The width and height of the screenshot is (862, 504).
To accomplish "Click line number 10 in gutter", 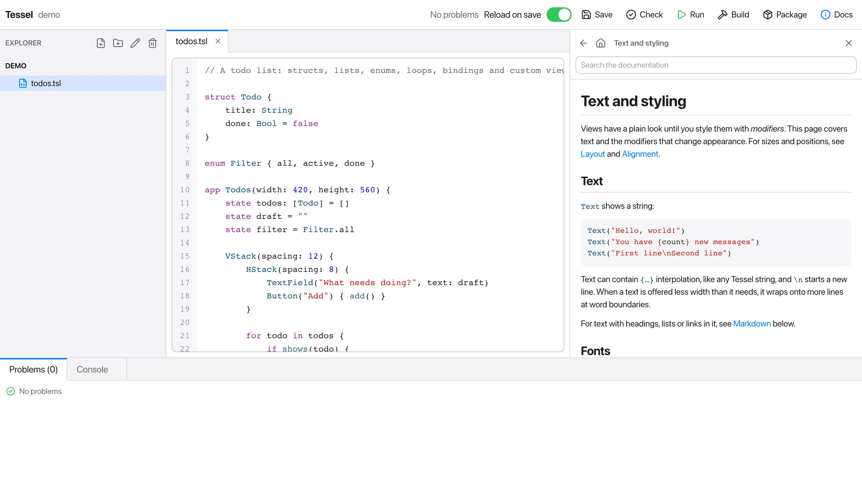I will 185,190.
